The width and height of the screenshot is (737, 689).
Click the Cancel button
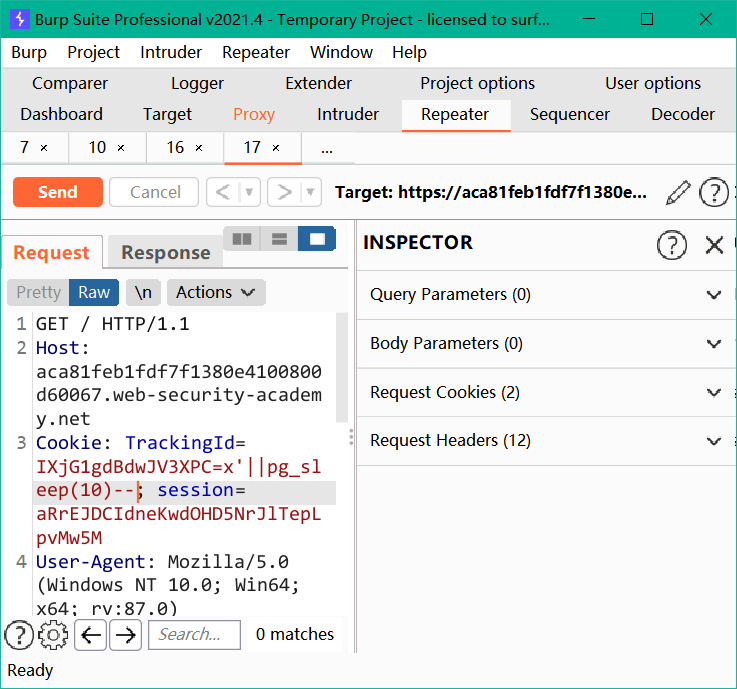[155, 192]
